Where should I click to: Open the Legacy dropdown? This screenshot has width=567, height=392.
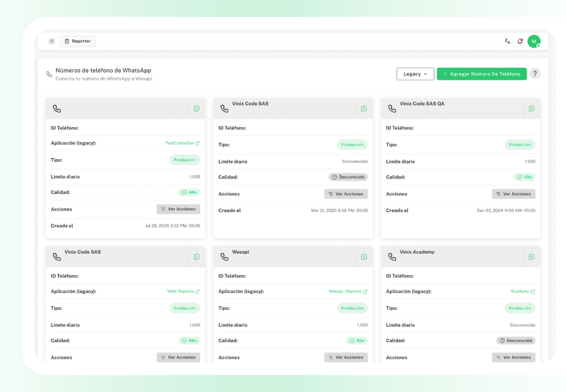click(x=415, y=74)
